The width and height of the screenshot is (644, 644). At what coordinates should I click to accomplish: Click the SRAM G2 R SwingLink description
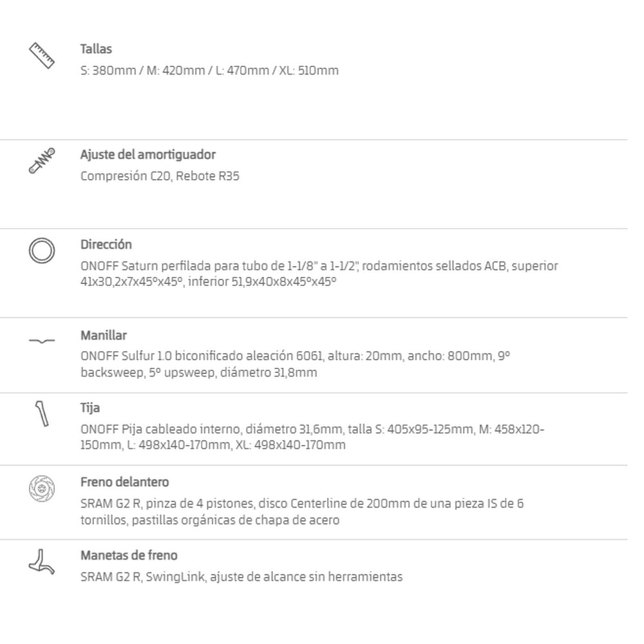click(241, 577)
